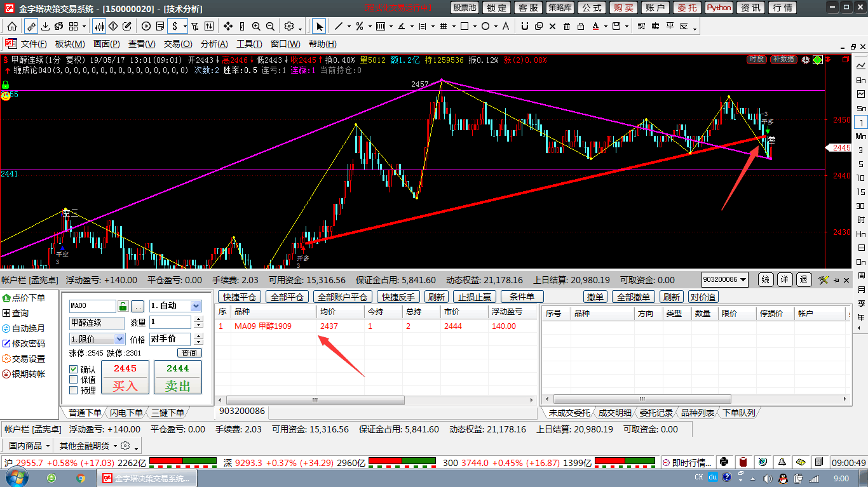Select the rectangle drawing tool
The height and width of the screenshot is (487, 868).
465,27
